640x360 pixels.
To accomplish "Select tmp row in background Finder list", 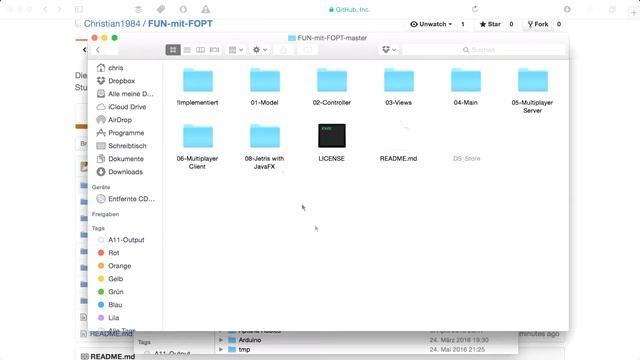I will click(x=366, y=349).
